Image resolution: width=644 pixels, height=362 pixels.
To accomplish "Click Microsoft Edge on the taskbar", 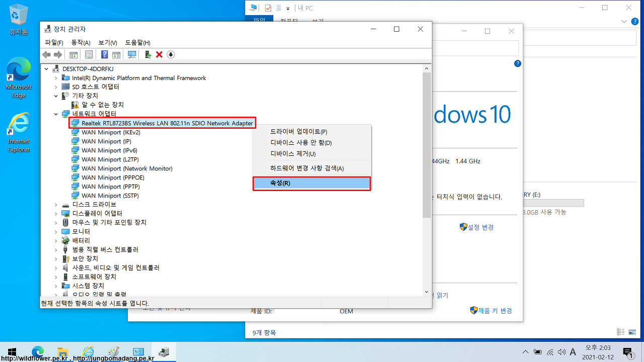I will pyautogui.click(x=38, y=351).
